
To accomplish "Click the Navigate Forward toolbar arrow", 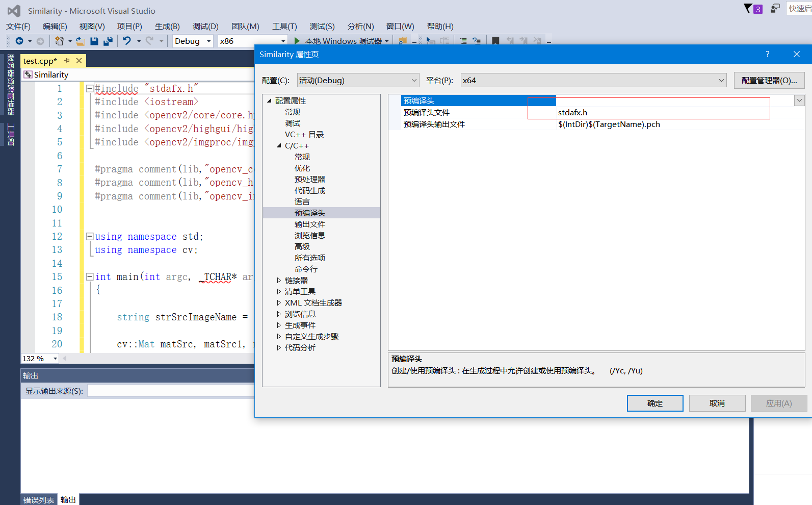I will [40, 41].
